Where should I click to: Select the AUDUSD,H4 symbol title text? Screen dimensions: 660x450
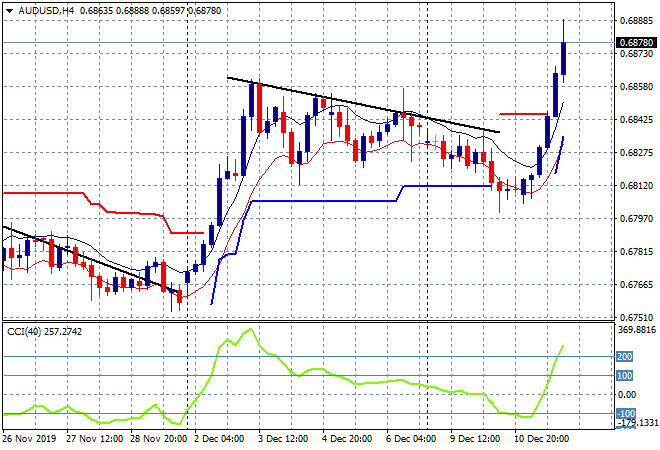46,11
